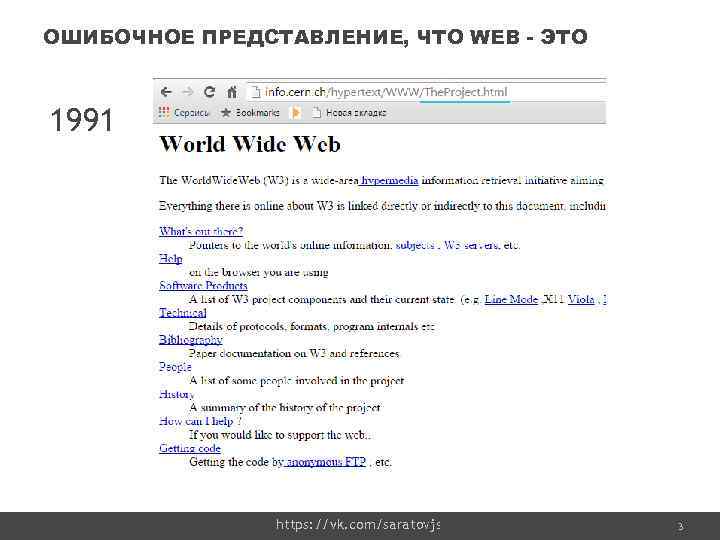
Task: Follow the hypermedia link
Action: (x=389, y=180)
